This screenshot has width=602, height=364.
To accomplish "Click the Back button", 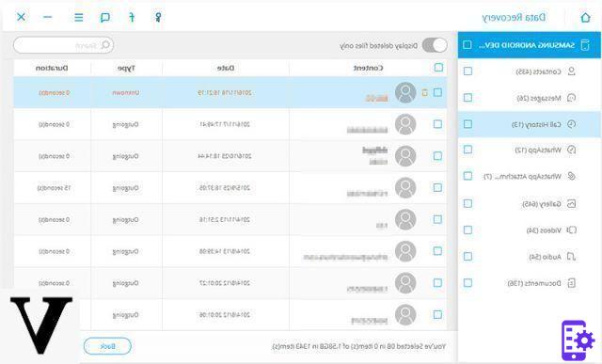I will (107, 346).
